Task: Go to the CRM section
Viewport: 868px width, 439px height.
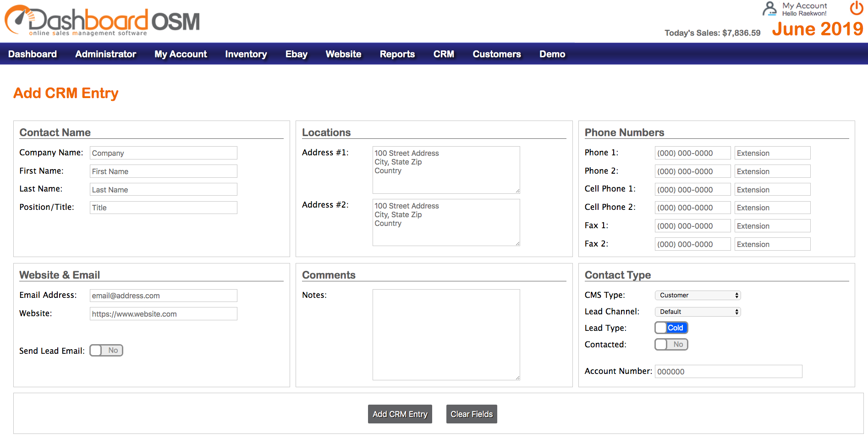Action: pos(444,54)
